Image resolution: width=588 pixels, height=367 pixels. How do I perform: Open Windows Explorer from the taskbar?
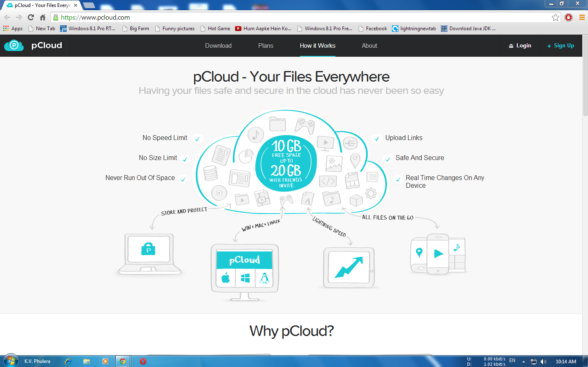pos(87,361)
